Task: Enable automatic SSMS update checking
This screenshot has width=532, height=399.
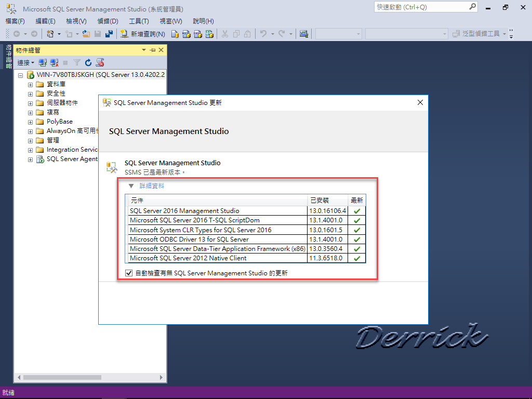Action: (128, 273)
